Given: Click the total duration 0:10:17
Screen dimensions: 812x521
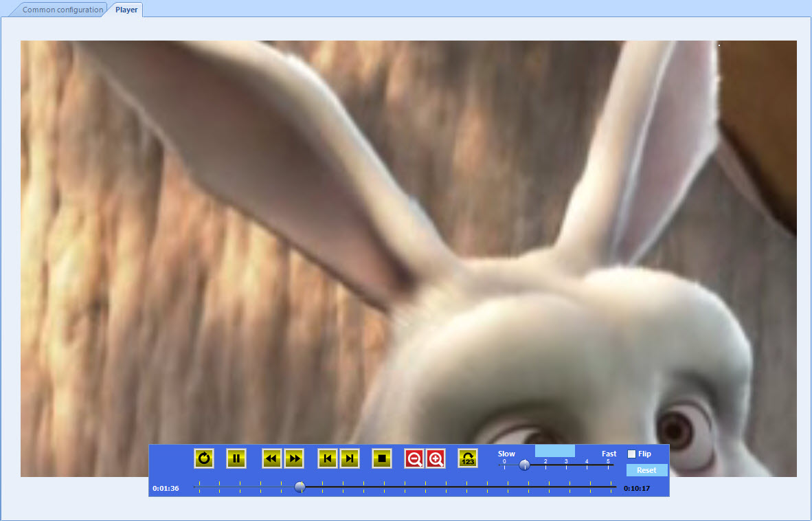Looking at the screenshot, I should click(x=636, y=489).
